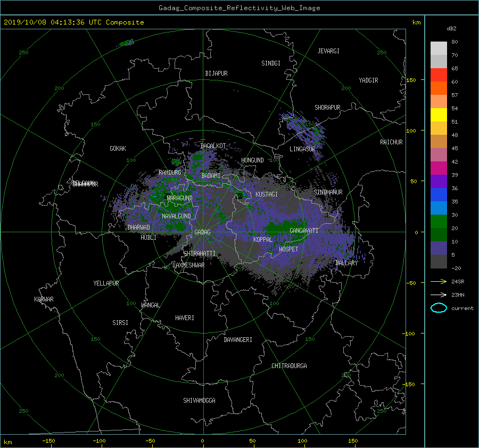Click the HUNGUND city label
This screenshot has height=448, width=479.
[252, 160]
